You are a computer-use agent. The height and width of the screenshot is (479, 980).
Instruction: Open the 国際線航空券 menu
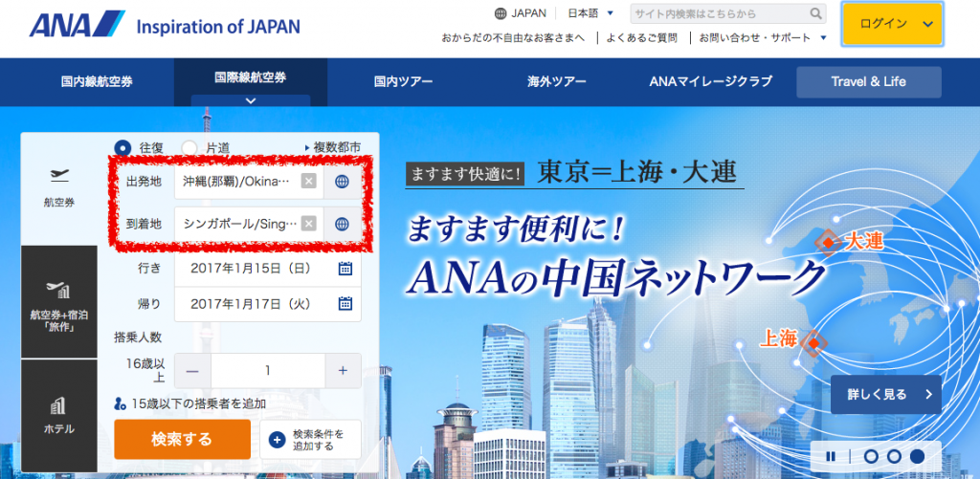click(x=251, y=78)
